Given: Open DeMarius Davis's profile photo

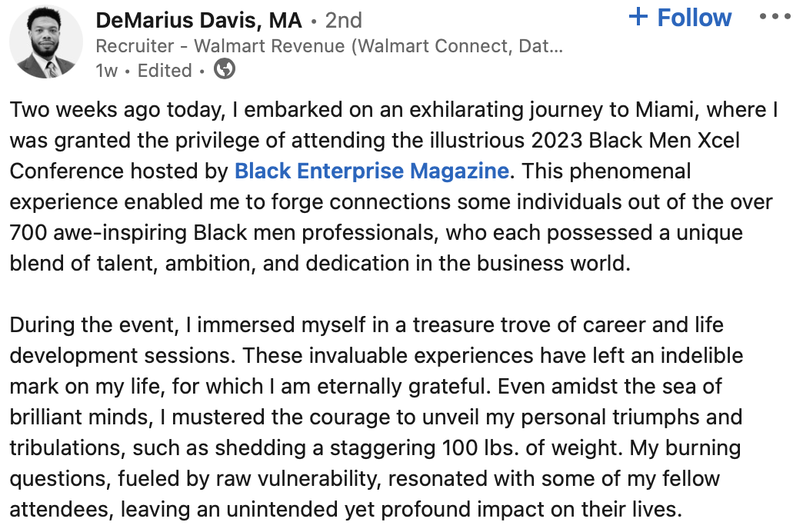Looking at the screenshot, I should tap(46, 44).
